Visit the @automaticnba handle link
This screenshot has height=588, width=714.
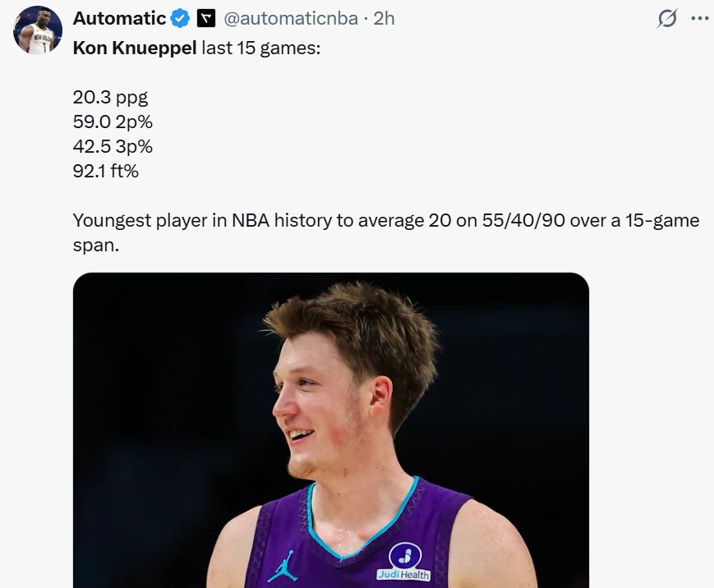[x=290, y=18]
